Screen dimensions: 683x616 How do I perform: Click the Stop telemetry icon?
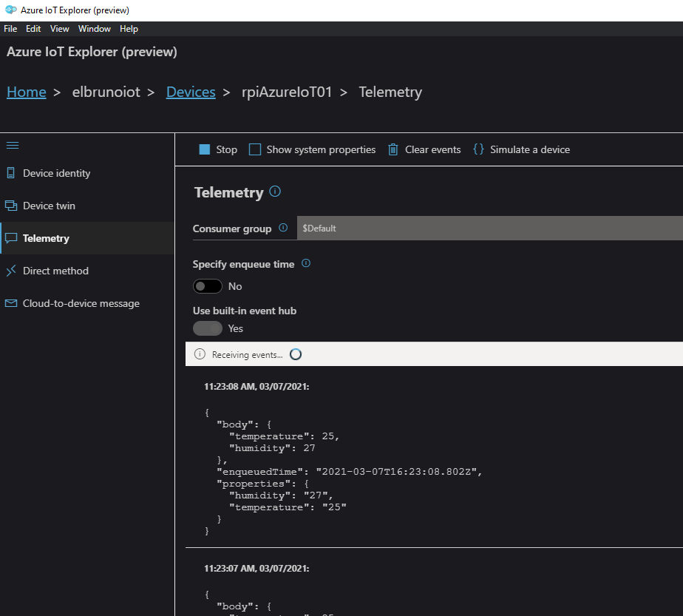205,149
